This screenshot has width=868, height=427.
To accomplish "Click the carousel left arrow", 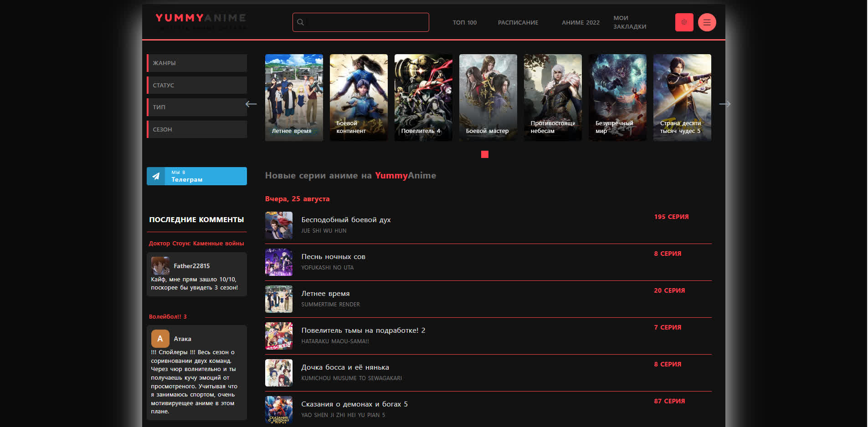I will (x=251, y=104).
